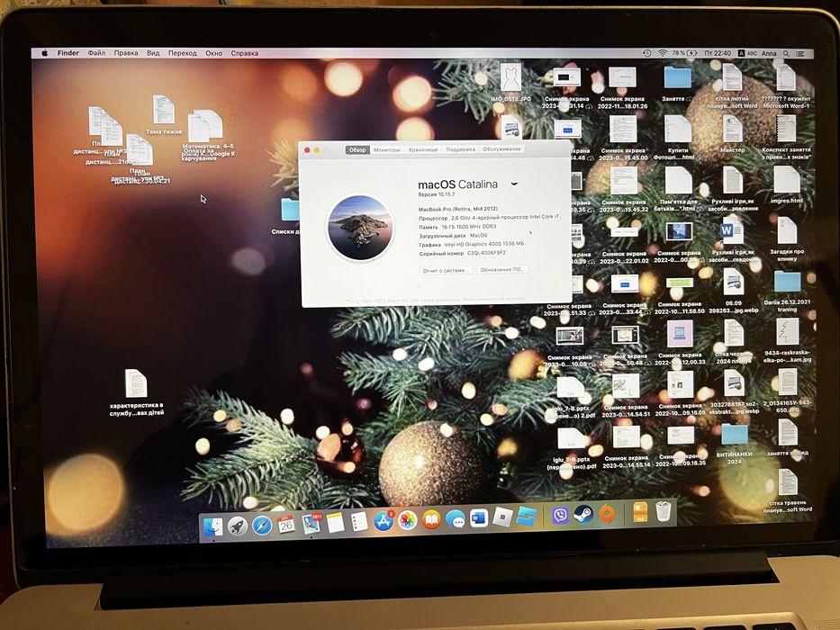
Task: Open the Anna user menu
Action: 769,54
